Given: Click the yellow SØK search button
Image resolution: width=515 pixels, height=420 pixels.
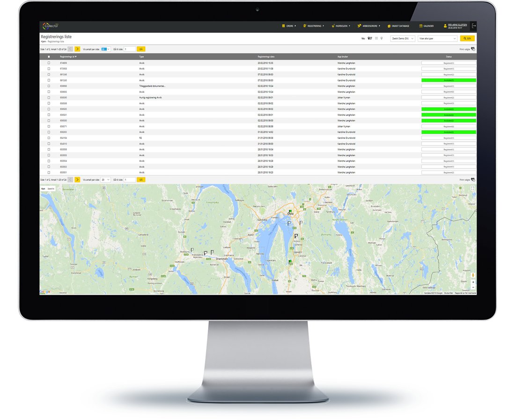Looking at the screenshot, I should [467, 38].
